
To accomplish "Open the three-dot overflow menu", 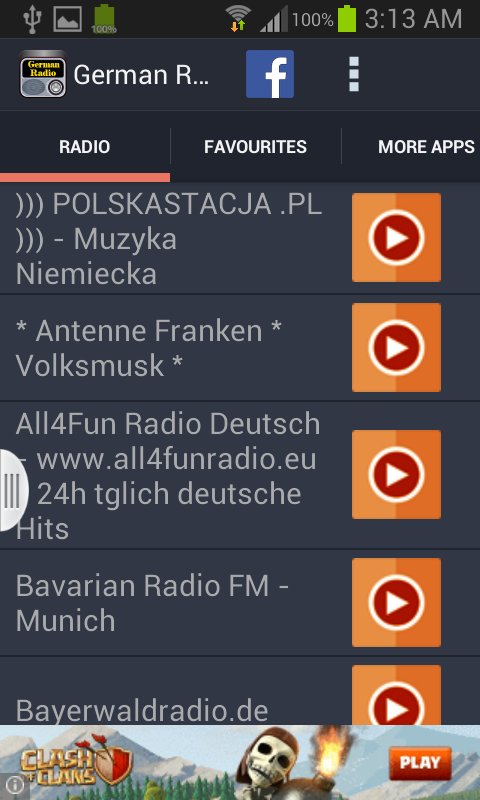I will 353,74.
